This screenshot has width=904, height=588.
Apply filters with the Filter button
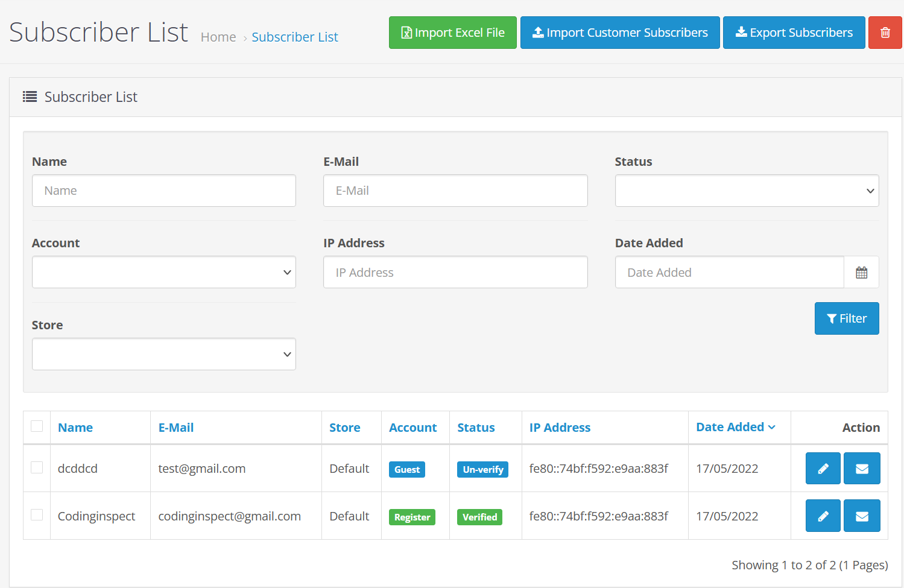point(846,318)
